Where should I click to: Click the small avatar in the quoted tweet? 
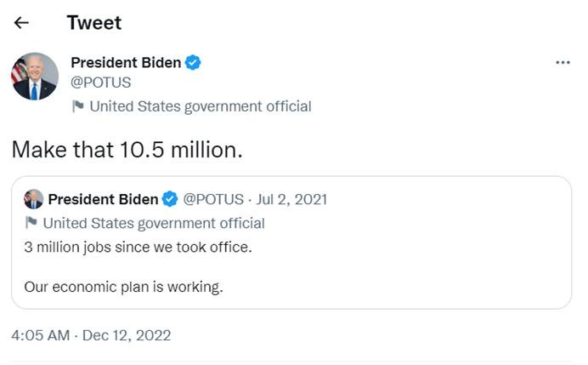click(33, 199)
